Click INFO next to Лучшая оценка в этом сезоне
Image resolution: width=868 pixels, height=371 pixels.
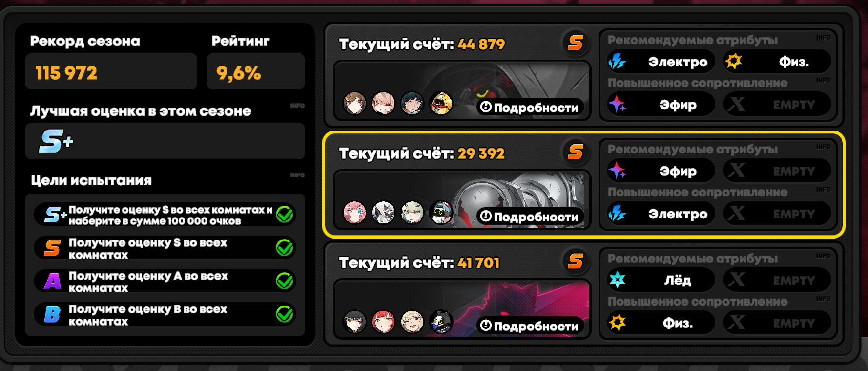pyautogui.click(x=297, y=106)
